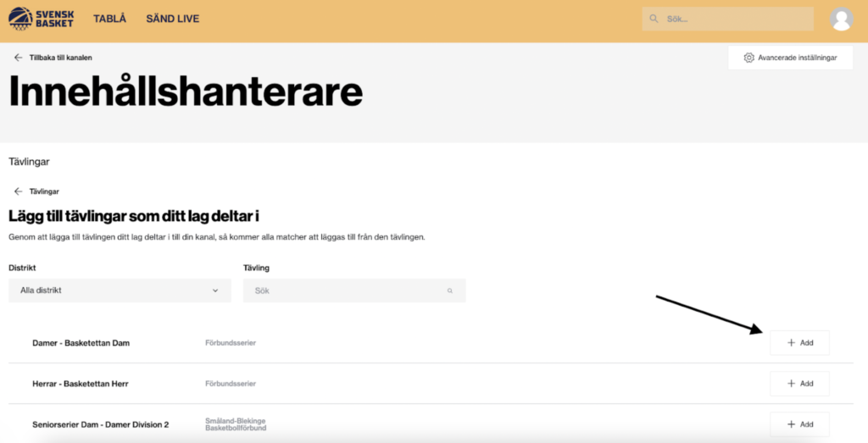Click the magnifier icon in top search bar
868x443 pixels.
tap(654, 19)
